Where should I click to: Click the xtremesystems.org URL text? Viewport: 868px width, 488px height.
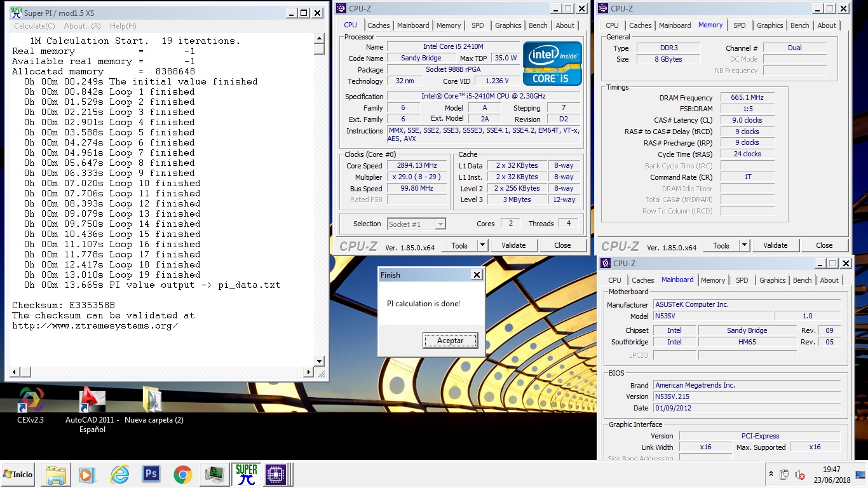coord(95,326)
